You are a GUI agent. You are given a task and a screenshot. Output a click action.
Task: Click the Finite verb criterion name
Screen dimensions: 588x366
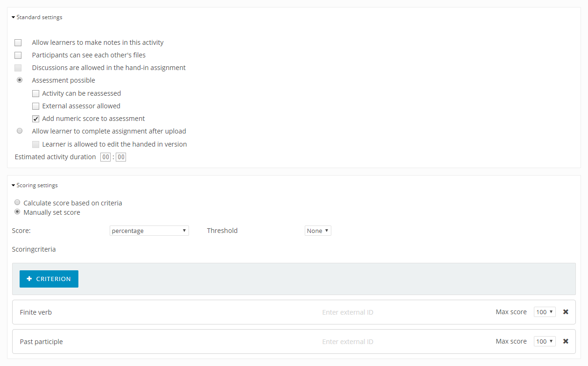(36, 312)
